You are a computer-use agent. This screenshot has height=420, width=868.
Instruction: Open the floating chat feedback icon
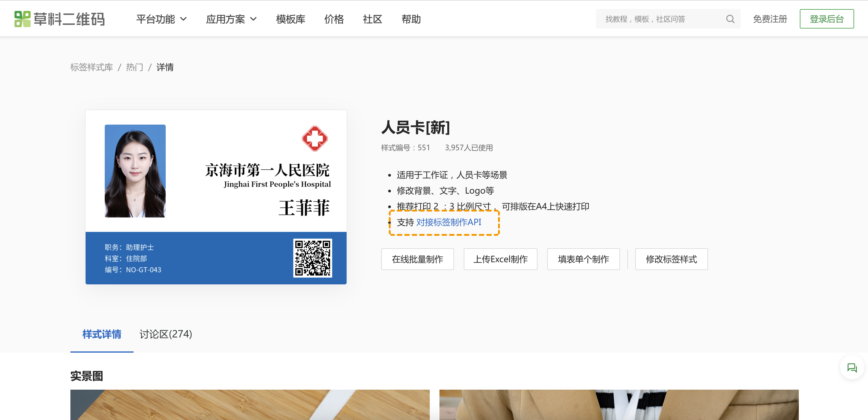click(852, 367)
